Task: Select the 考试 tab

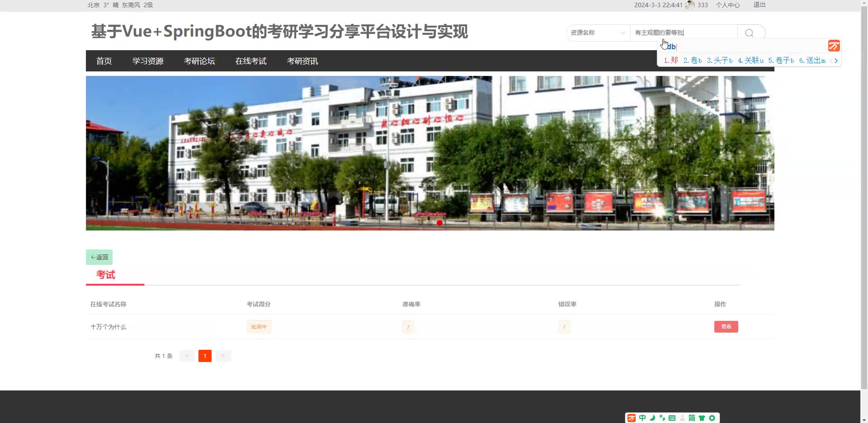Action: point(106,275)
